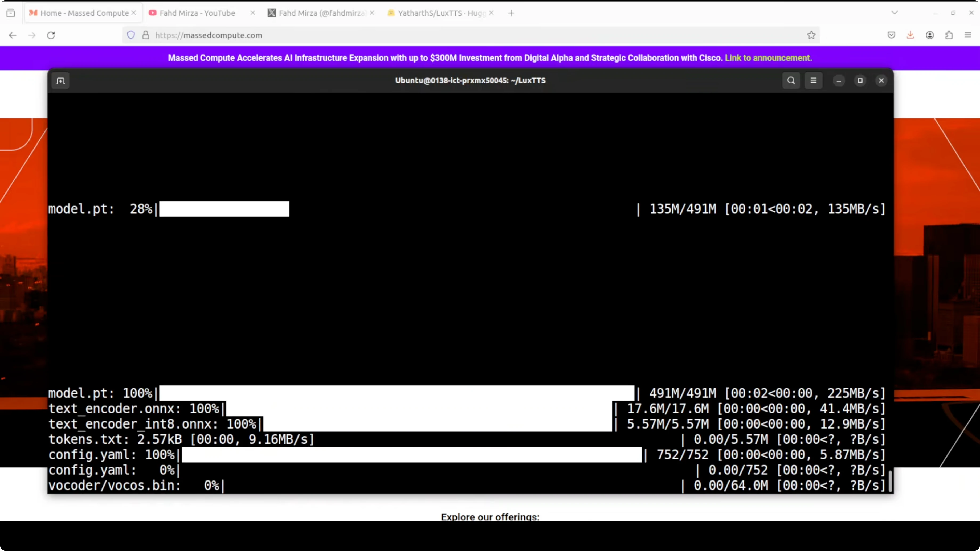Viewport: 980px width, 551px height.
Task: Open the terminal hamburger menu
Action: (813, 81)
